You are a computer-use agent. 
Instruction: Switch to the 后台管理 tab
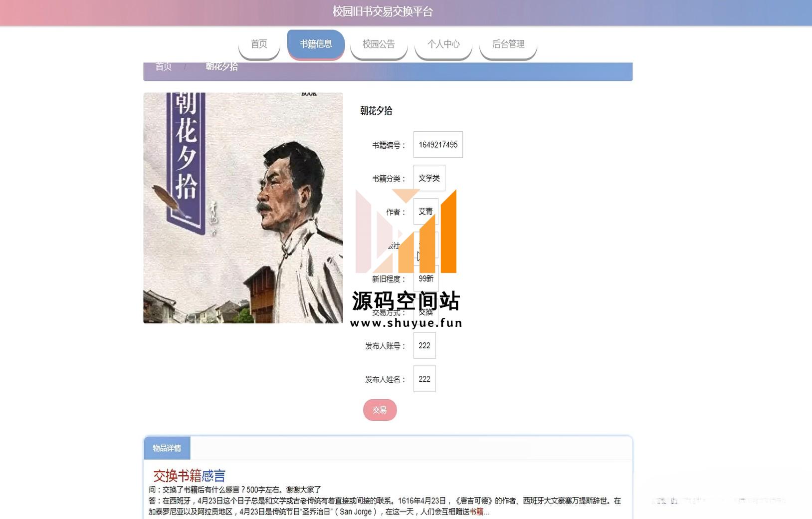point(508,44)
